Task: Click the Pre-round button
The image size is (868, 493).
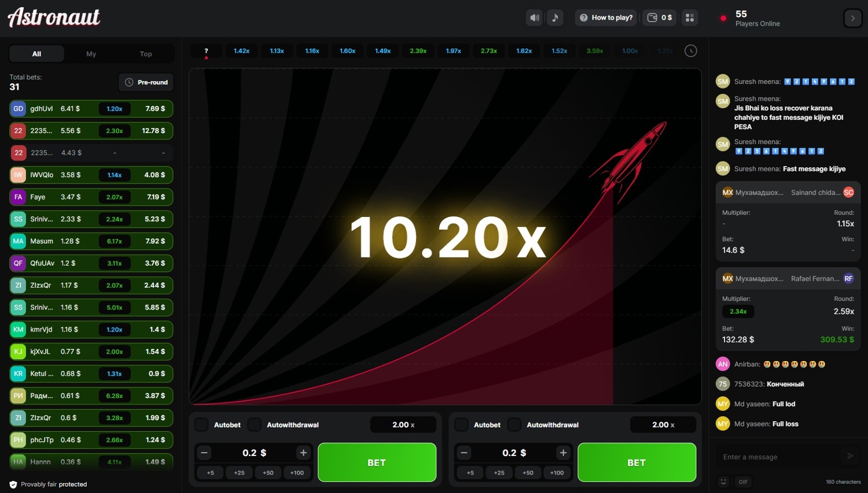Action: pos(146,82)
